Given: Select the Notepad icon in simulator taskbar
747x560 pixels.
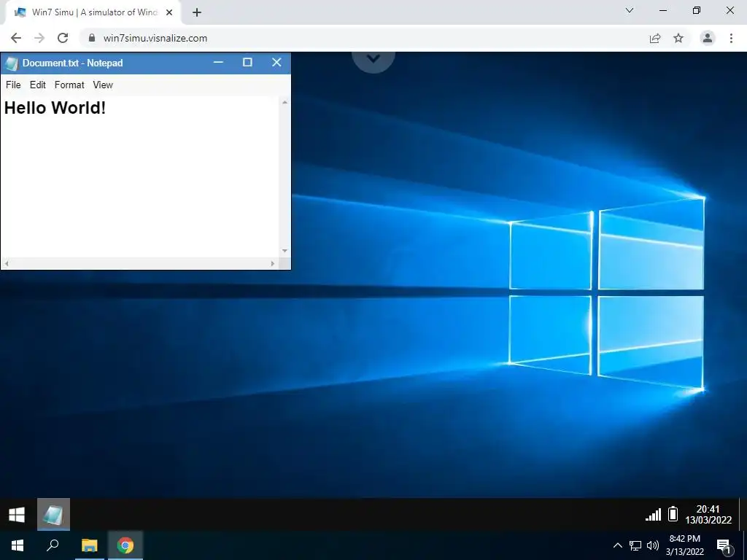Looking at the screenshot, I should [53, 514].
